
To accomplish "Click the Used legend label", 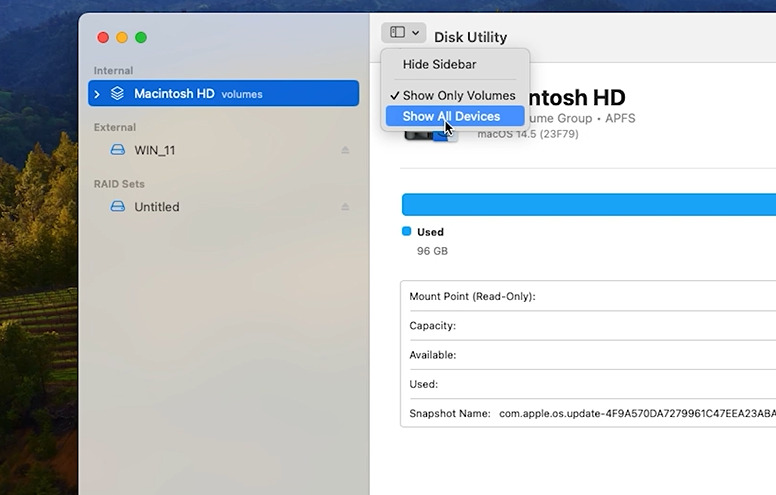I will click(x=430, y=232).
